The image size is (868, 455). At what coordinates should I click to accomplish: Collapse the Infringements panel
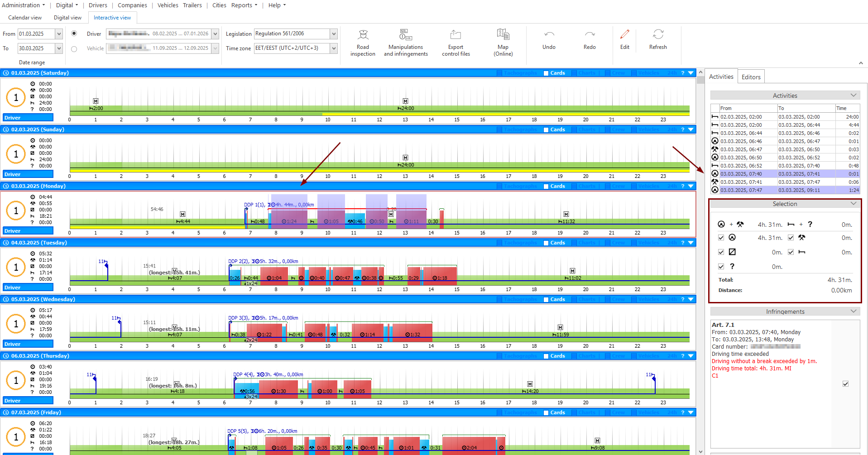[x=853, y=311]
